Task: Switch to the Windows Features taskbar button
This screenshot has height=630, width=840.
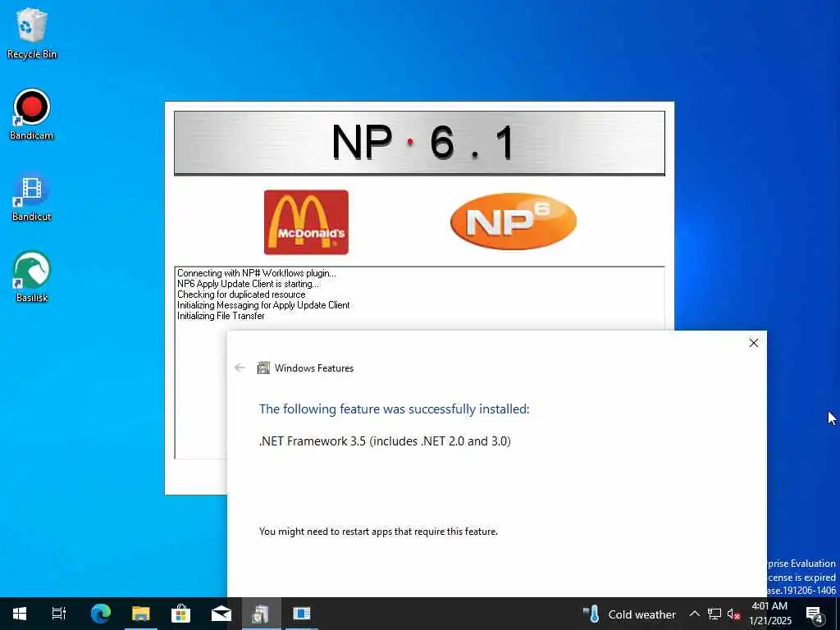Action: [262, 614]
